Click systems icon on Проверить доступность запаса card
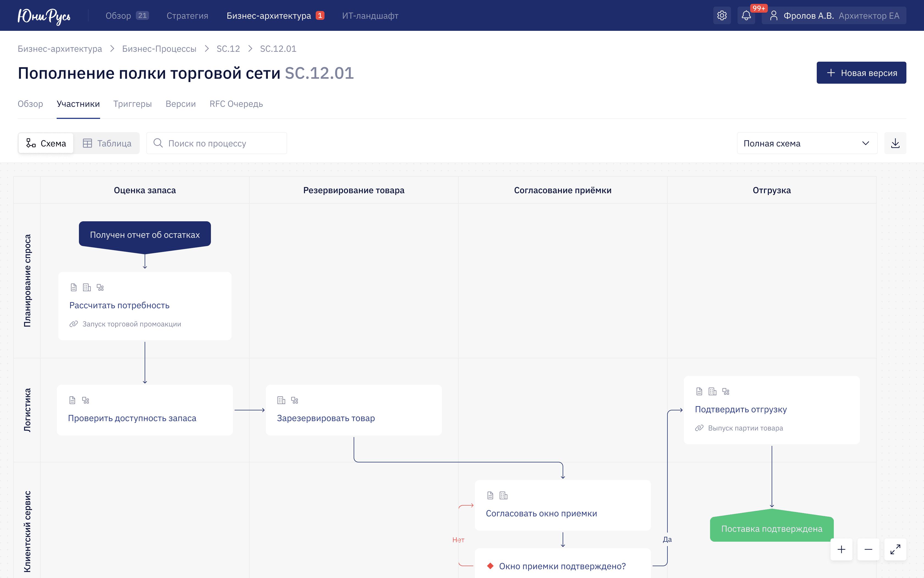The image size is (924, 578). (x=86, y=400)
